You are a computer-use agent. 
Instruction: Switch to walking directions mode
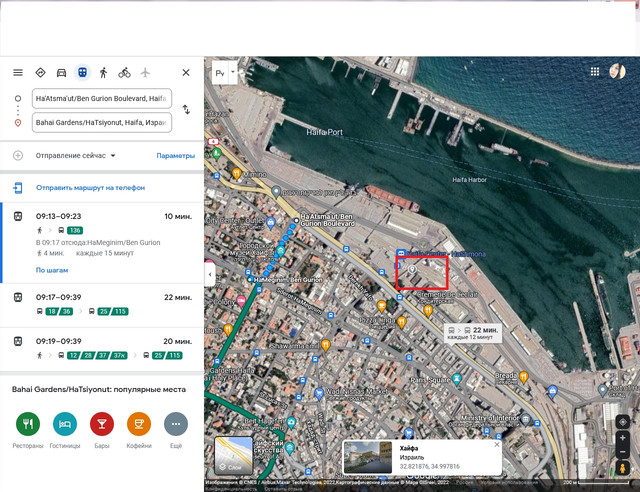click(104, 73)
